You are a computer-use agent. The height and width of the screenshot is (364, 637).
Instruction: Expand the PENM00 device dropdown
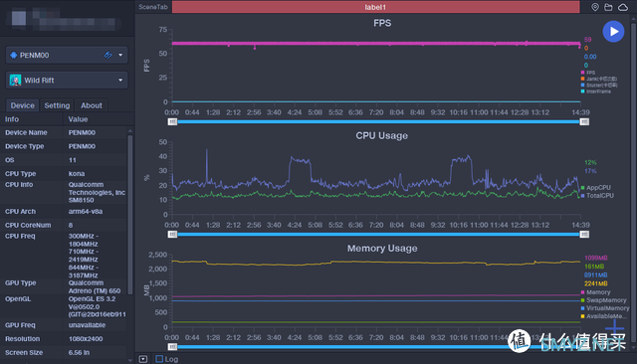click(x=120, y=55)
